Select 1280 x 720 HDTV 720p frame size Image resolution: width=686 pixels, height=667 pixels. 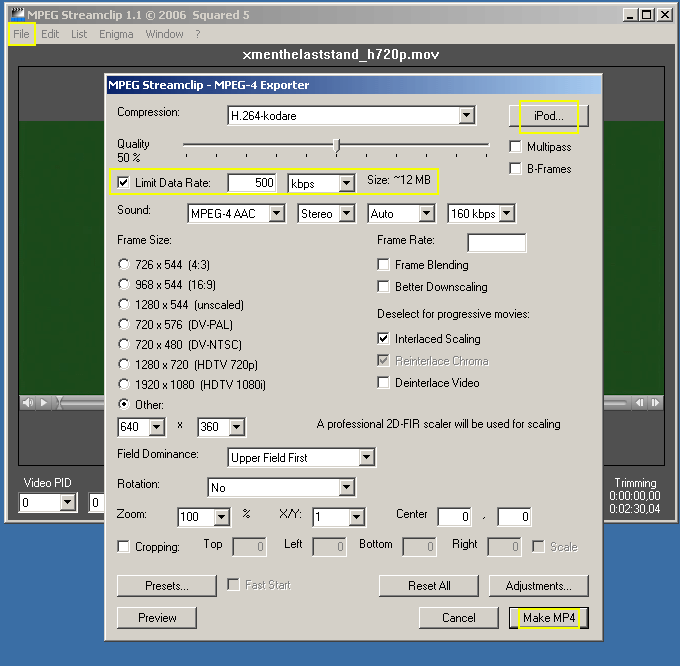coord(124,364)
